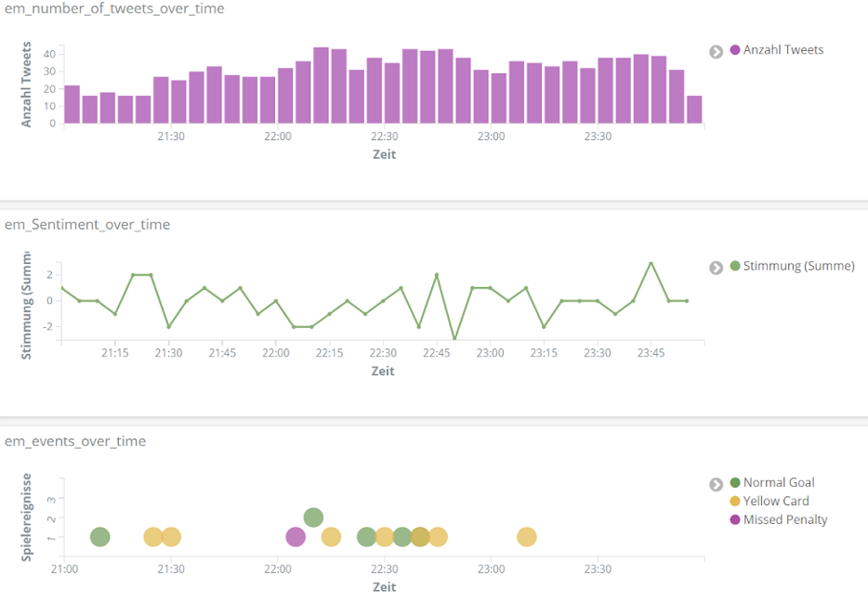
Task: Toggle the legend arrow beside Stimmung (Summe)
Action: coord(716,268)
